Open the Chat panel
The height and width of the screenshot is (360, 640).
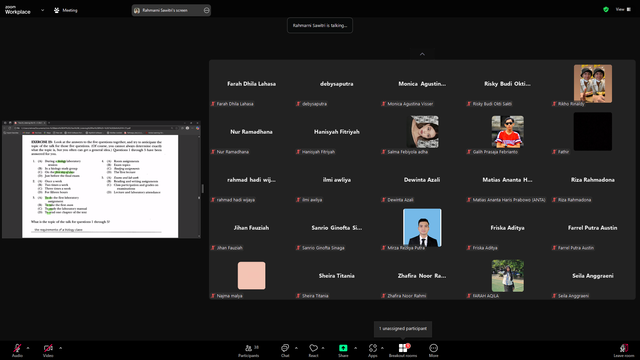click(285, 350)
